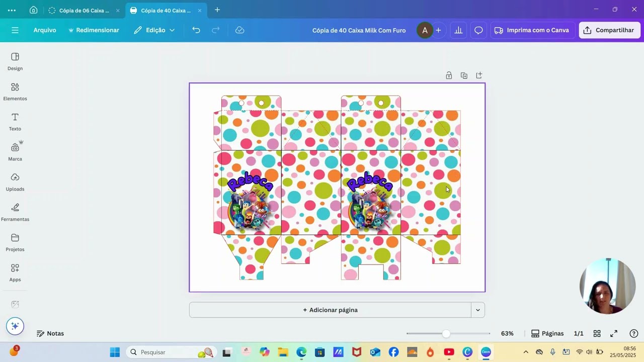Viewport: 644px width, 362px height.
Task: Open the Notas panel
Action: 50,333
